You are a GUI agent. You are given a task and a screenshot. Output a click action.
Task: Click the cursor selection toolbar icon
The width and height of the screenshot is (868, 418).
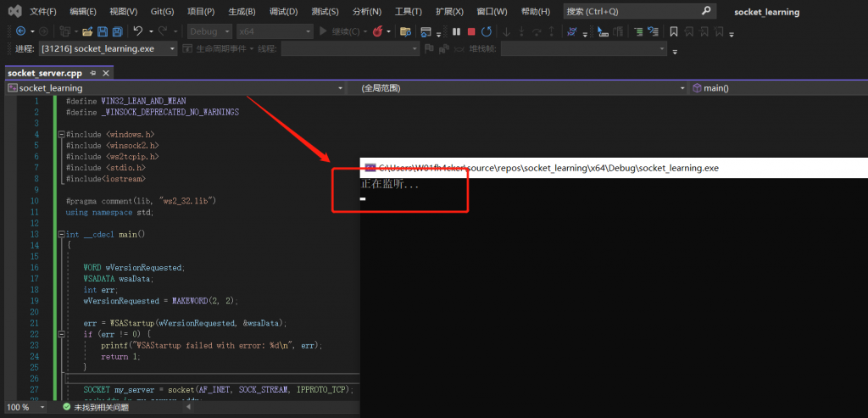(604, 31)
